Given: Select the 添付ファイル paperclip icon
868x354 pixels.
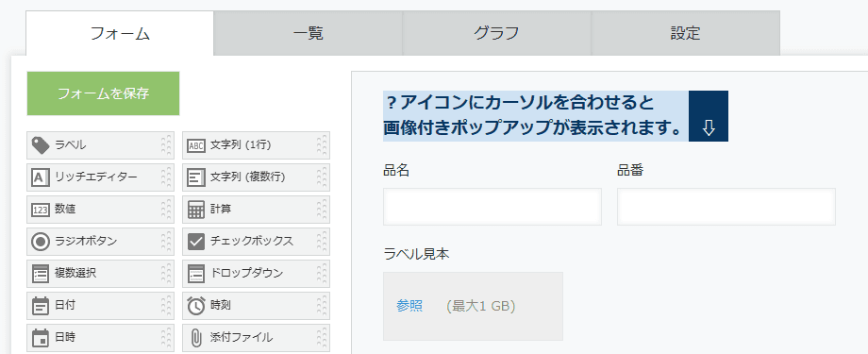Looking at the screenshot, I should pos(196,338).
